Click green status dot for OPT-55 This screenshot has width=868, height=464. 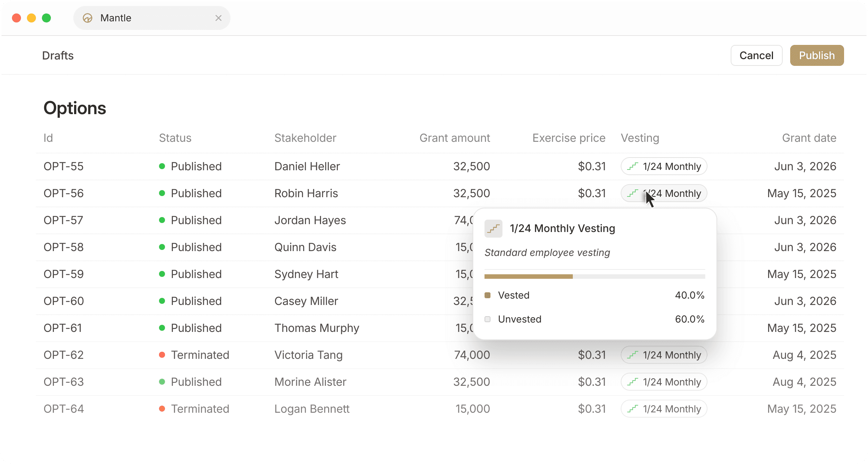pos(162,167)
